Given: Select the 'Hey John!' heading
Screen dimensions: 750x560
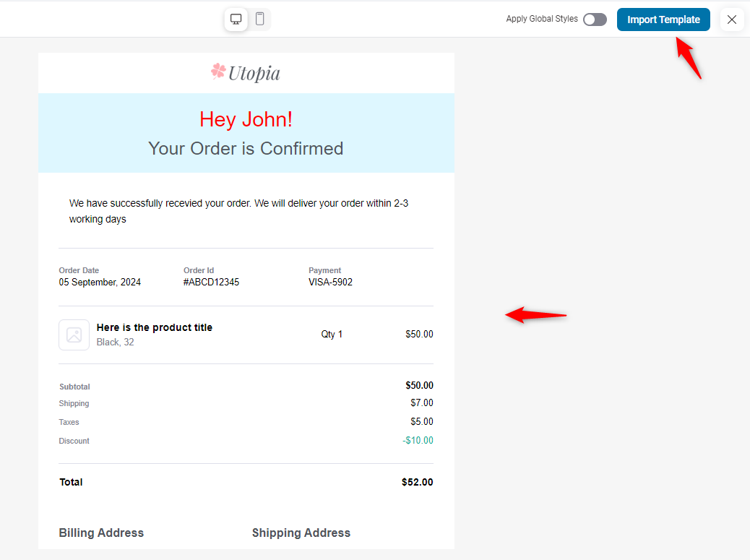Looking at the screenshot, I should pos(246,119).
